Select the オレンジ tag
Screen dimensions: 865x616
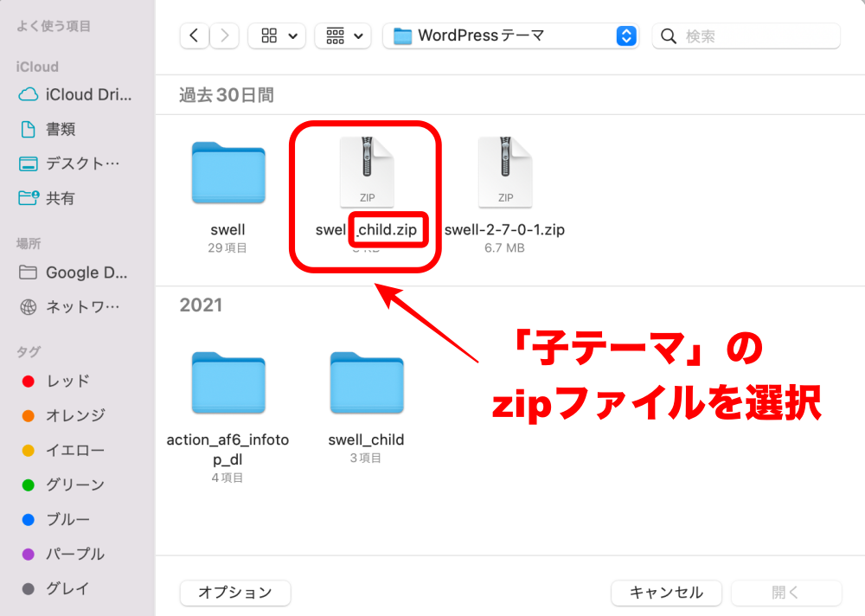(63, 415)
